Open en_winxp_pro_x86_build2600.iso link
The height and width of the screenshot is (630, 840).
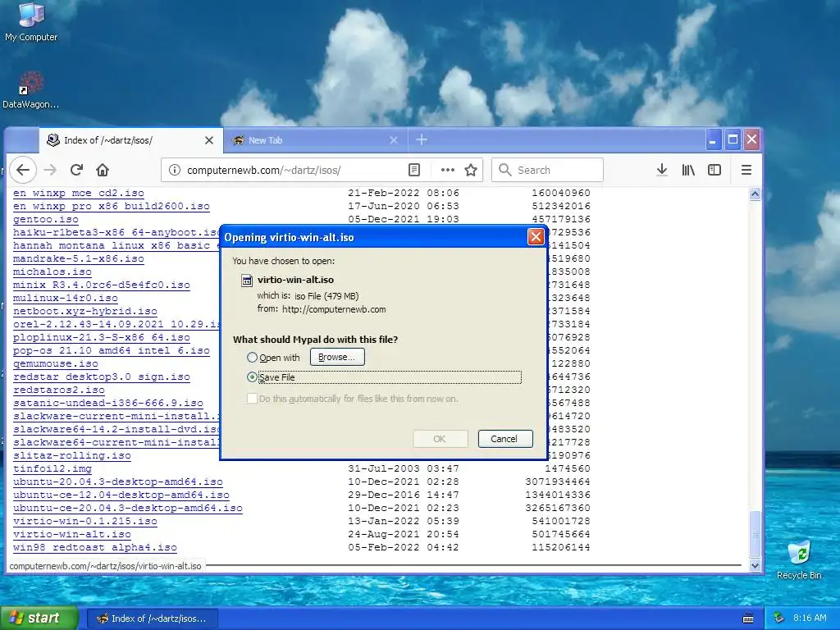pos(112,206)
